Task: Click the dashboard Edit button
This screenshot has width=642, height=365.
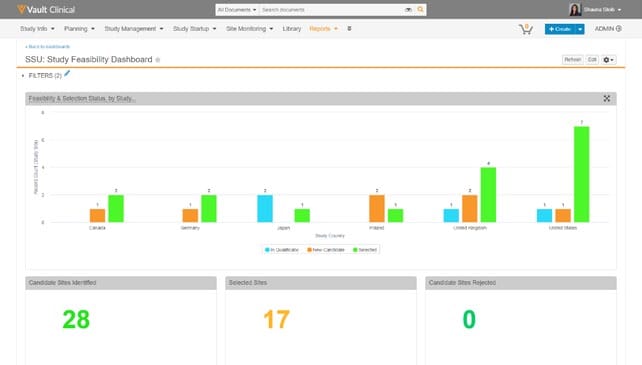Action: coord(592,60)
